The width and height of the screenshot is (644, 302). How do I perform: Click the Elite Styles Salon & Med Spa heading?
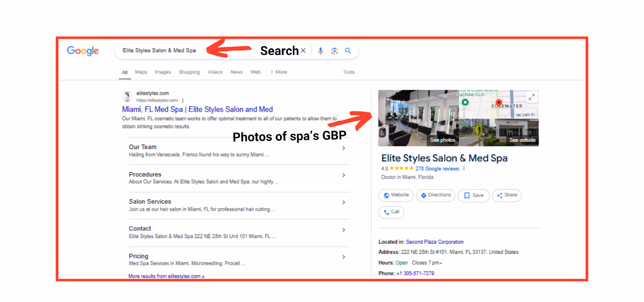tap(444, 158)
